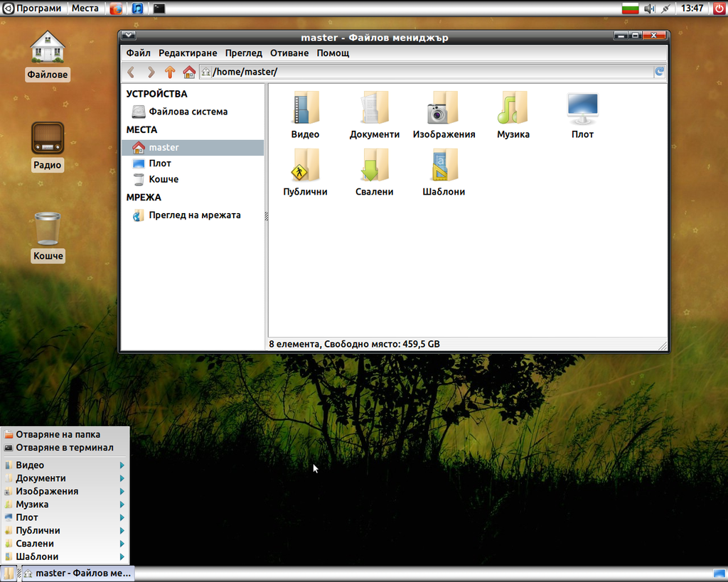The height and width of the screenshot is (582, 728).
Task: Select Плот in sidebar places
Action: [193, 163]
